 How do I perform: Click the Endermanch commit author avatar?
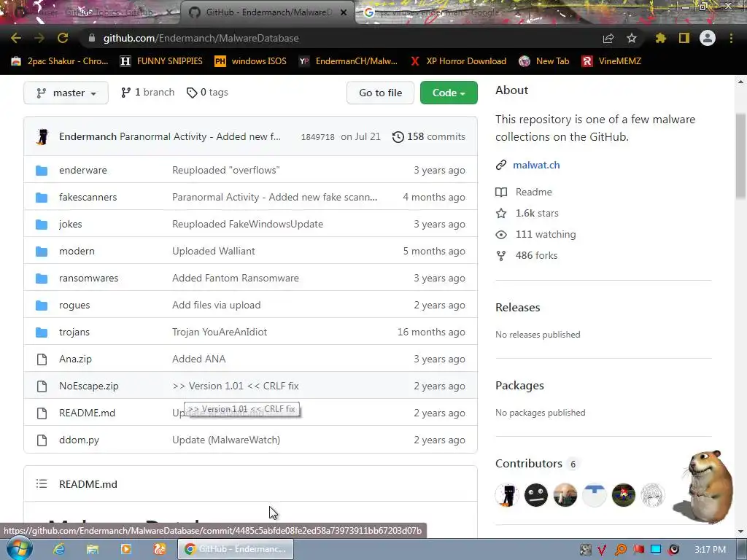pos(42,136)
